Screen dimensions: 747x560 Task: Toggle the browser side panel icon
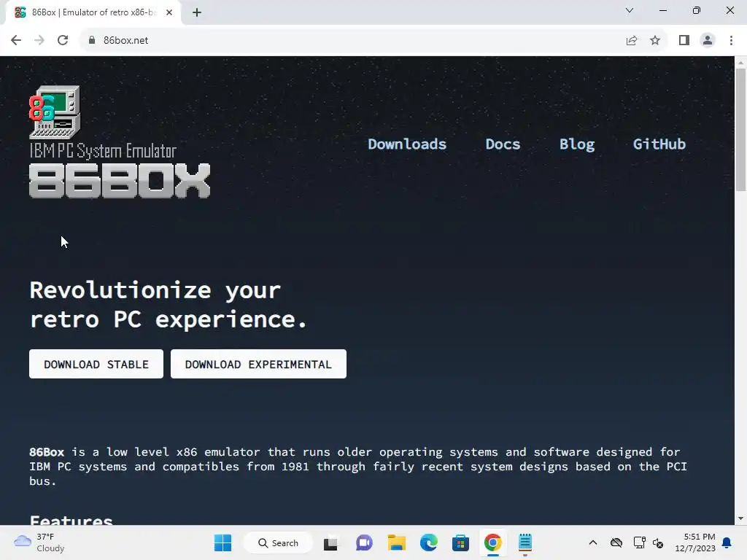pyautogui.click(x=684, y=41)
